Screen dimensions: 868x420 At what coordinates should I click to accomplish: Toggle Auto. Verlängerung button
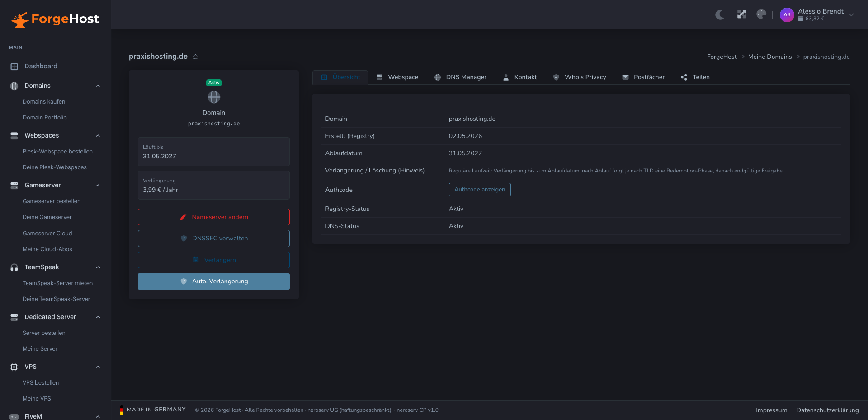pyautogui.click(x=214, y=282)
